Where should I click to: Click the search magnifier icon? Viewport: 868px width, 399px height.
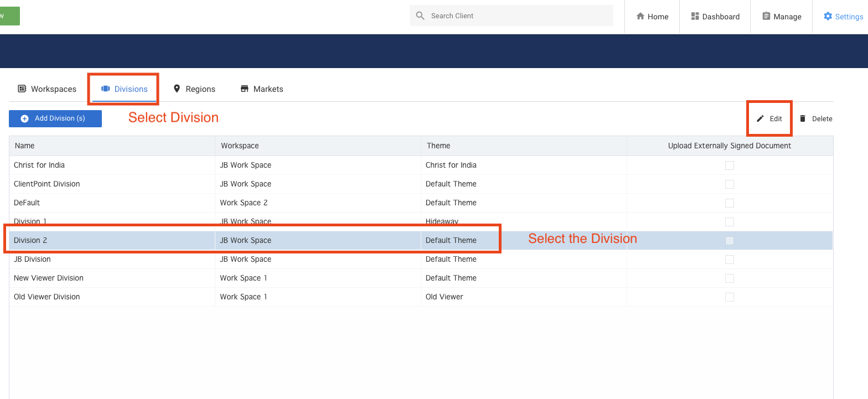420,15
